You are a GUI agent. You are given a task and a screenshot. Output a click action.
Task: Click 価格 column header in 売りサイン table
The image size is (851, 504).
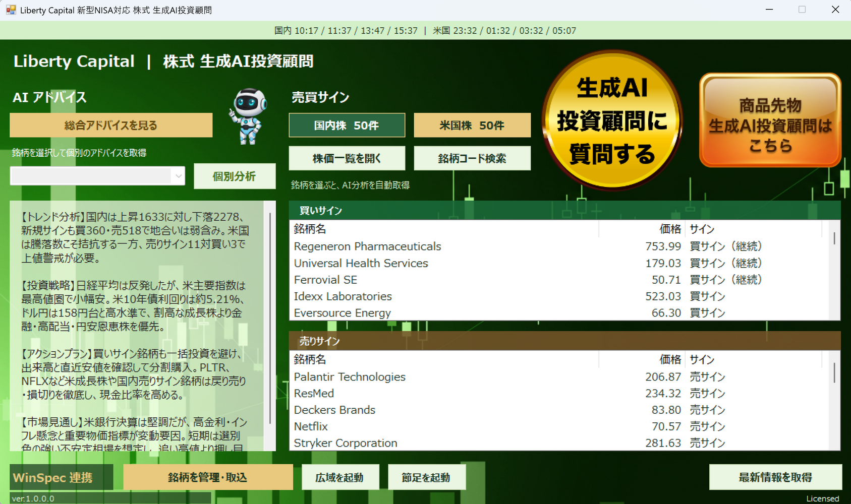pyautogui.click(x=642, y=360)
